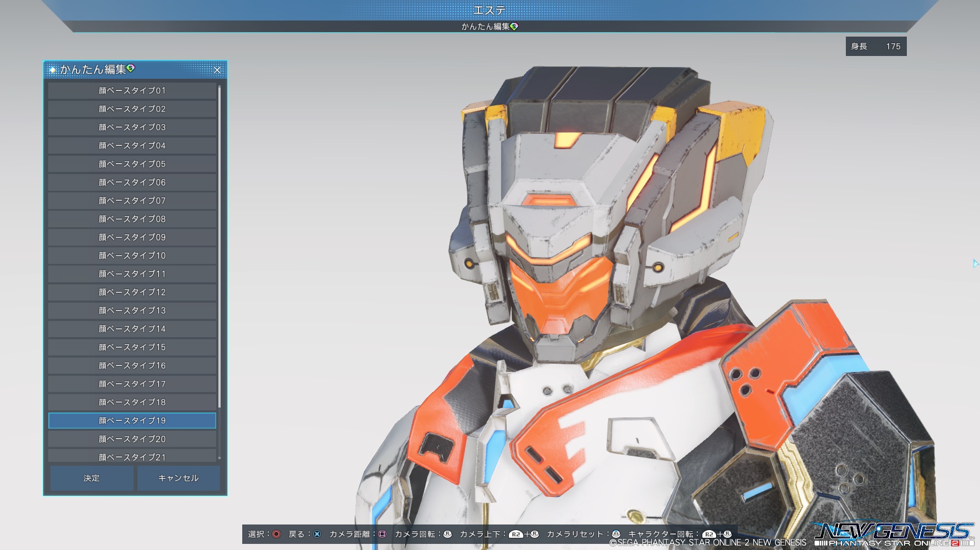Click the SG gem icon in top header
The image size is (980, 550).
click(514, 26)
